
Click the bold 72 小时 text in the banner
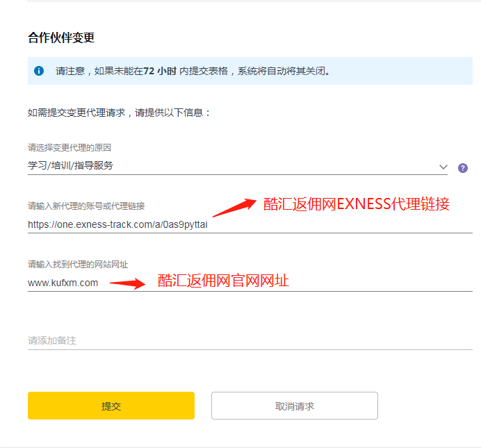coord(161,71)
